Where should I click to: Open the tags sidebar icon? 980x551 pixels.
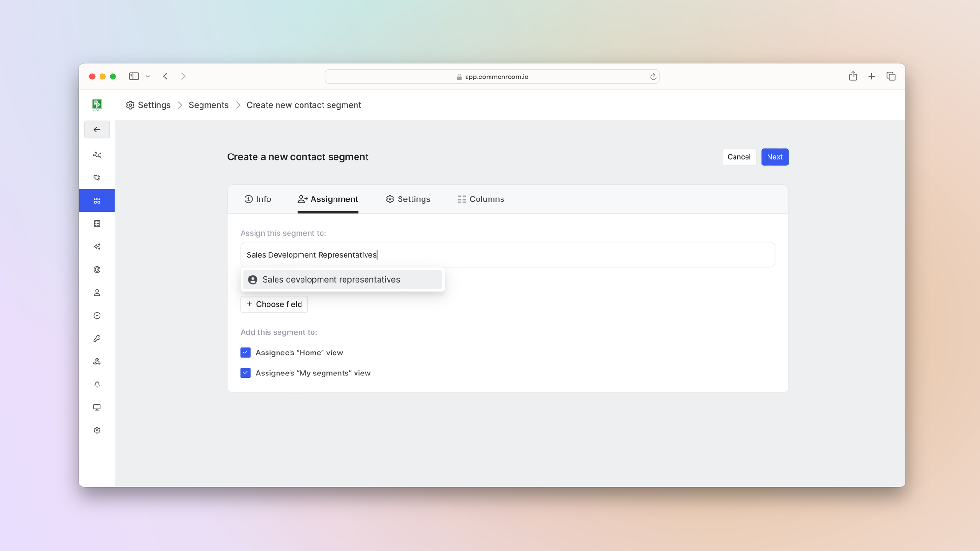tap(97, 178)
